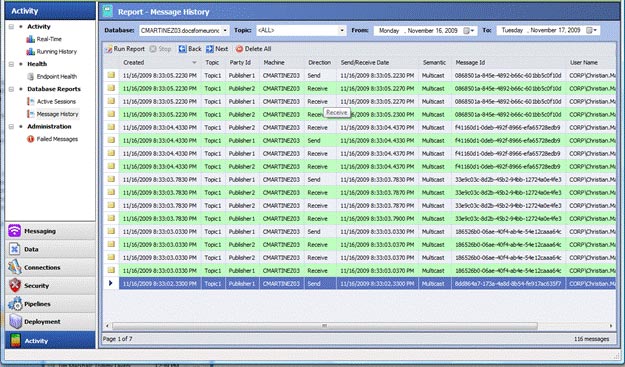Click the Delete All red icon
Screen dimensions: 625x367
point(239,49)
